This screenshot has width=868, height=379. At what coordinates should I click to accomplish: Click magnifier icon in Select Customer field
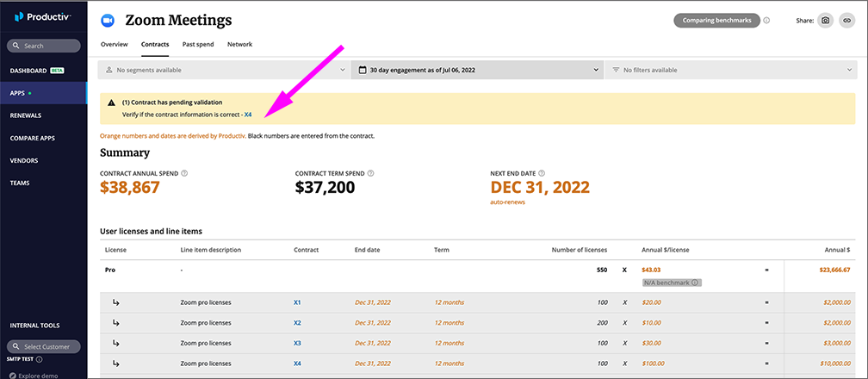point(16,347)
